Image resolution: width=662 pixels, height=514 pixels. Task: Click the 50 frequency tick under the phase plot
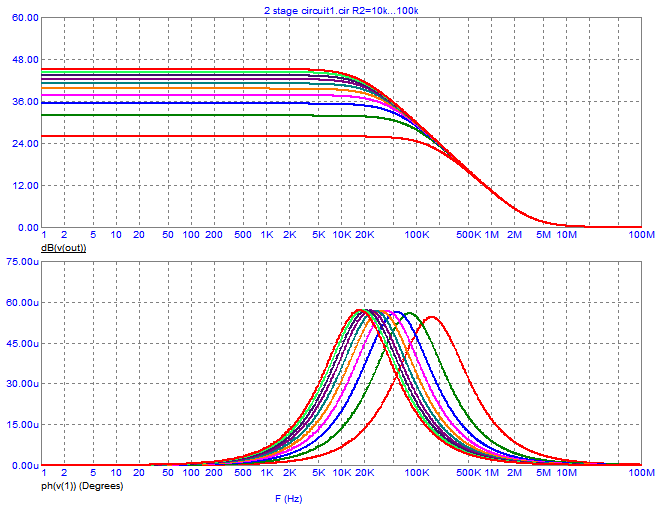click(168, 473)
